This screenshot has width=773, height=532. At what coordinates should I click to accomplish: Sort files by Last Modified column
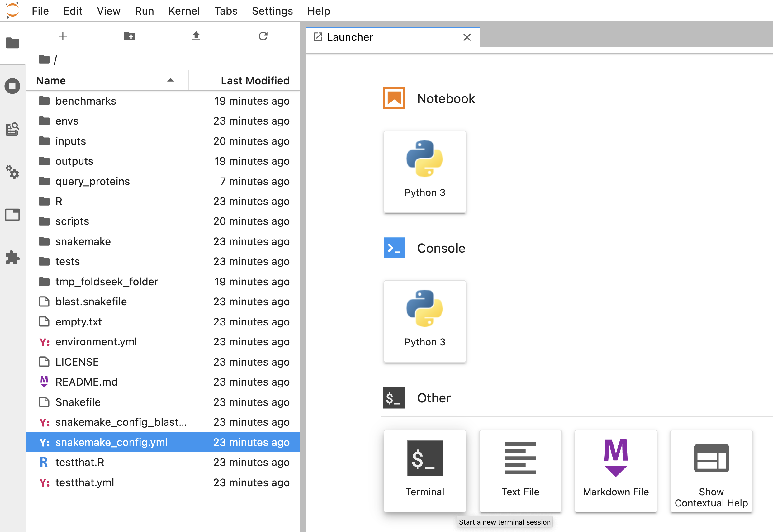[255, 81]
